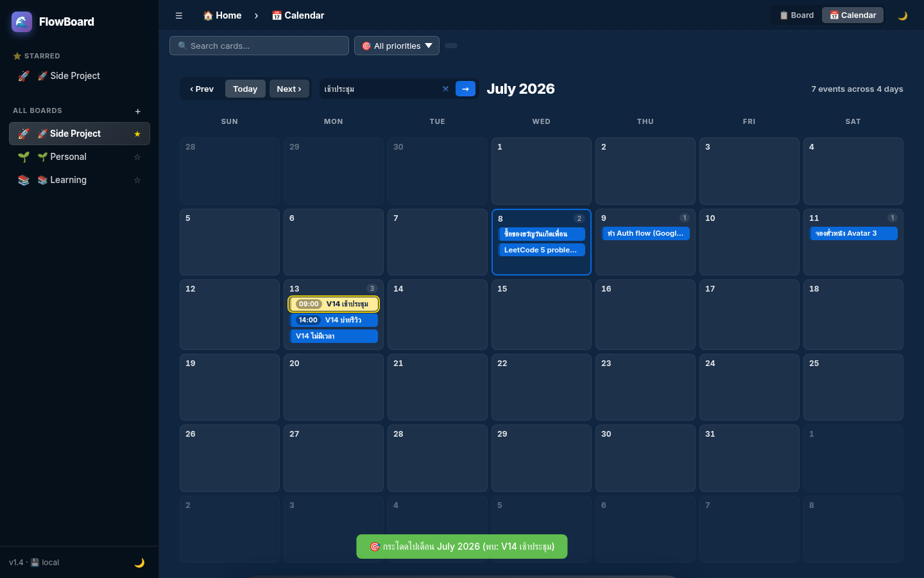
Task: Click event count badge on July 9
Action: pyautogui.click(x=684, y=218)
